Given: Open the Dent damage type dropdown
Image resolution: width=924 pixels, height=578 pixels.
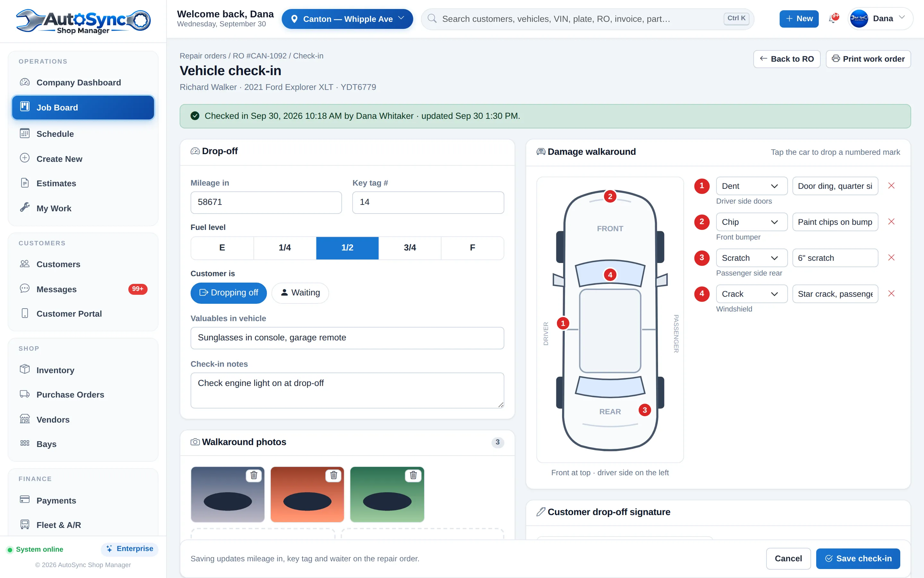Looking at the screenshot, I should tap(751, 186).
